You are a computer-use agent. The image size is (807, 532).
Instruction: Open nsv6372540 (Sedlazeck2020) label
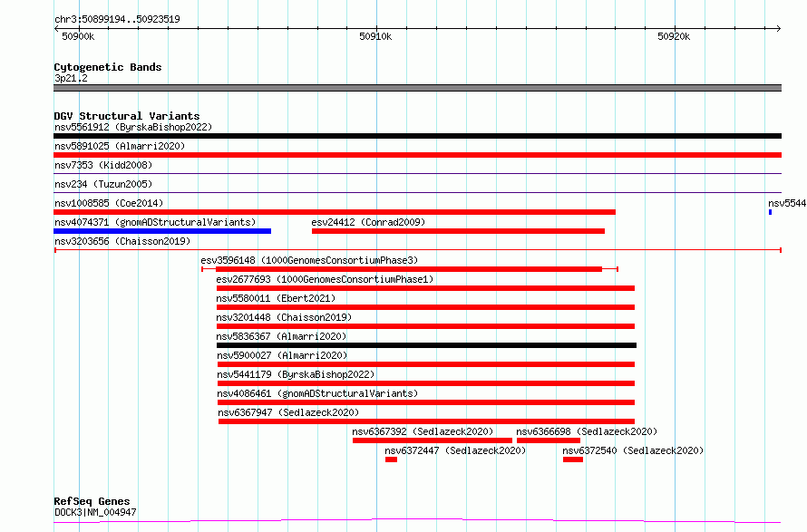coord(633,450)
